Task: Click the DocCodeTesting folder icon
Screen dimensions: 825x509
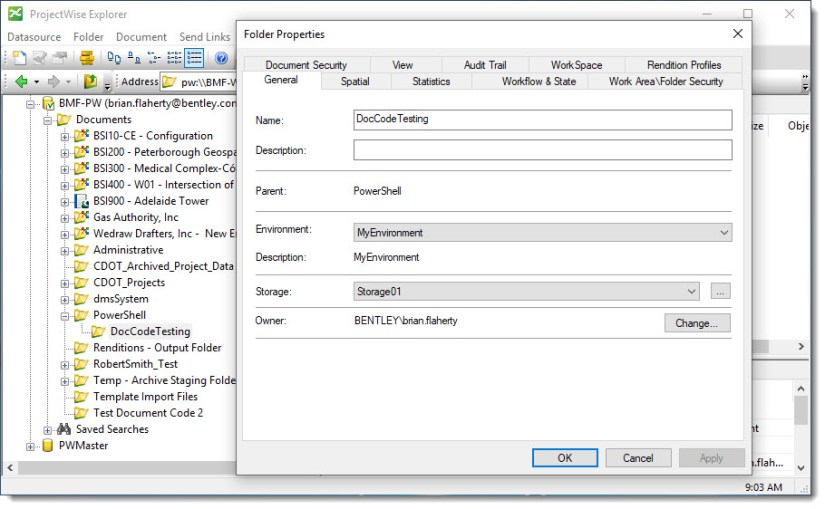Action: coord(98,332)
